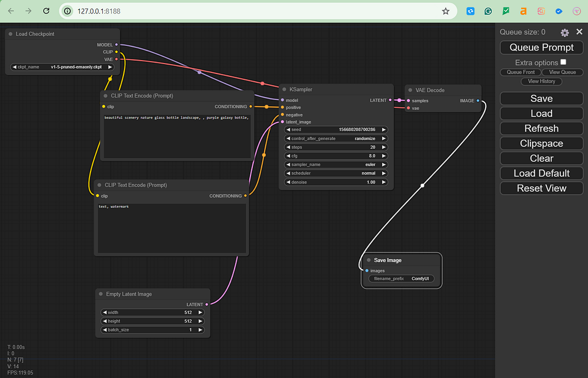Viewport: 588px width, 378px height.
Task: Increase the cfg value with right arrow
Action: click(x=384, y=156)
